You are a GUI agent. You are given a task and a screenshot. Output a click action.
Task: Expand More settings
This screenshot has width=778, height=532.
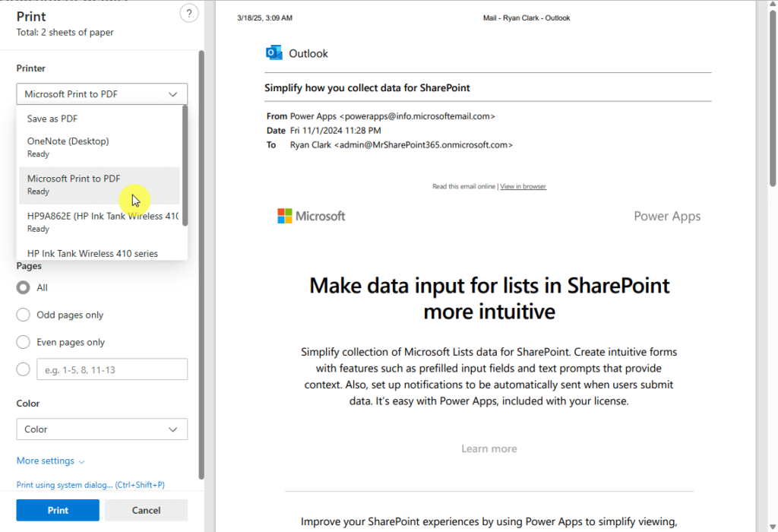pyautogui.click(x=51, y=461)
